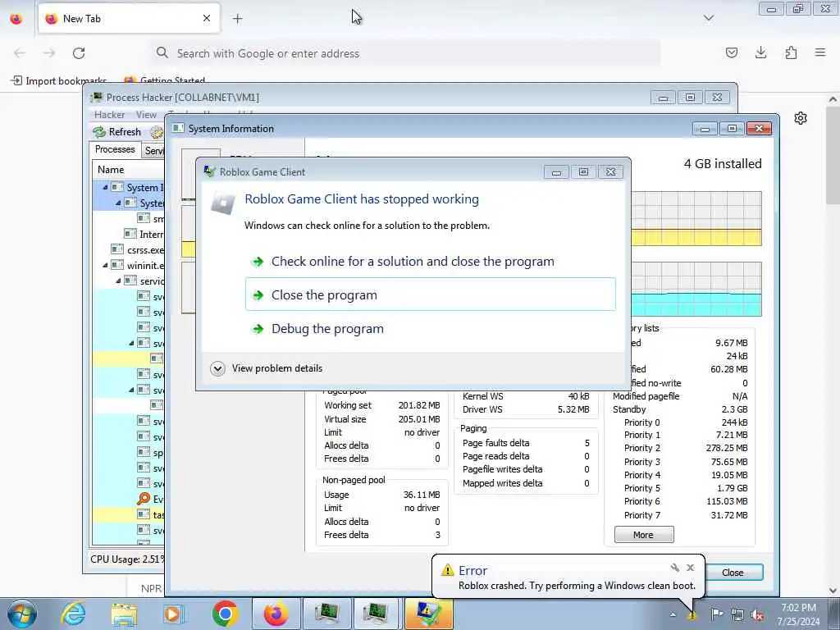
Task: Click the muted volume tray icon
Action: [x=757, y=614]
